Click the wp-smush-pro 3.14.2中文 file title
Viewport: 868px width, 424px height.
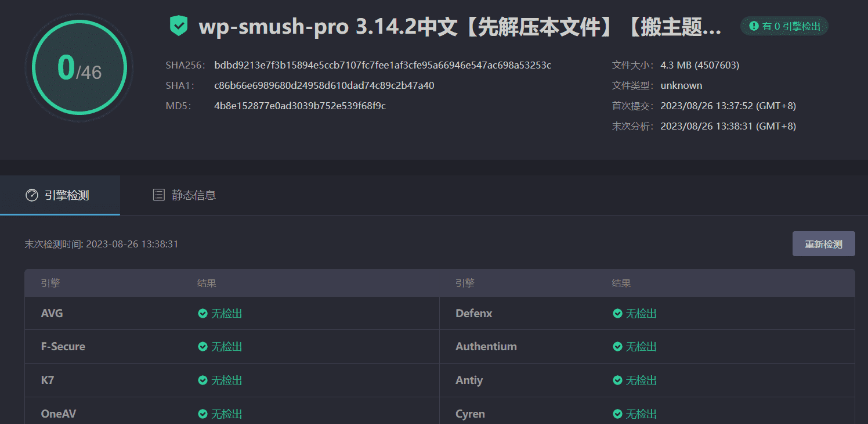pos(460,27)
